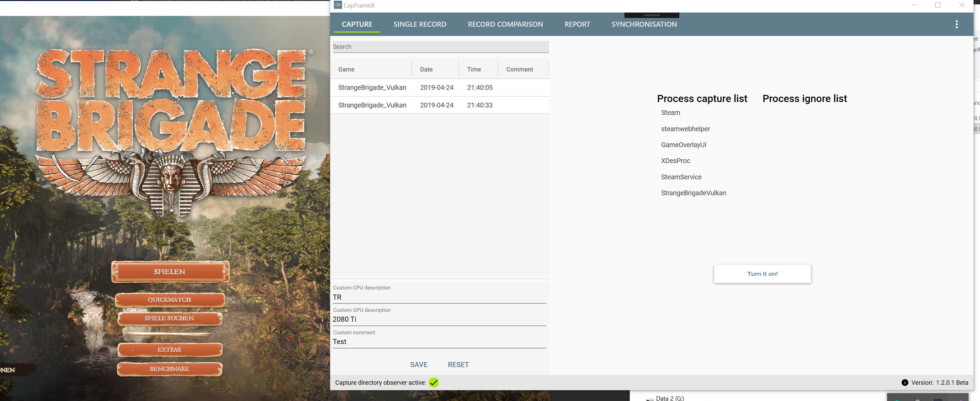Edit the Custom GPU description field
This screenshot has height=401, width=980.
pyautogui.click(x=439, y=319)
